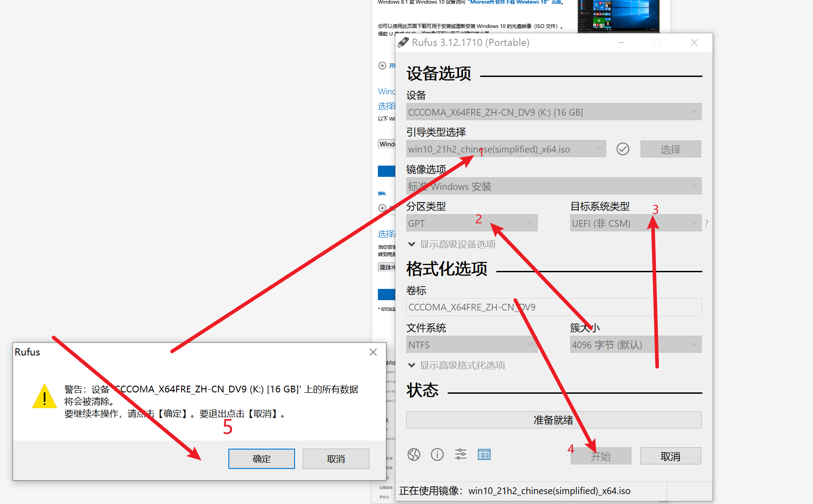
Task: Show the Rufus log icon
Action: 484,455
